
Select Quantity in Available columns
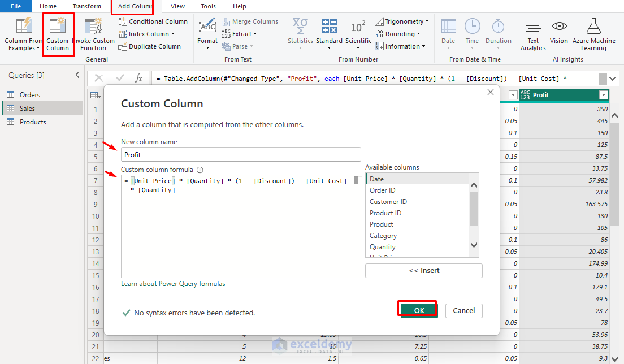click(417, 246)
